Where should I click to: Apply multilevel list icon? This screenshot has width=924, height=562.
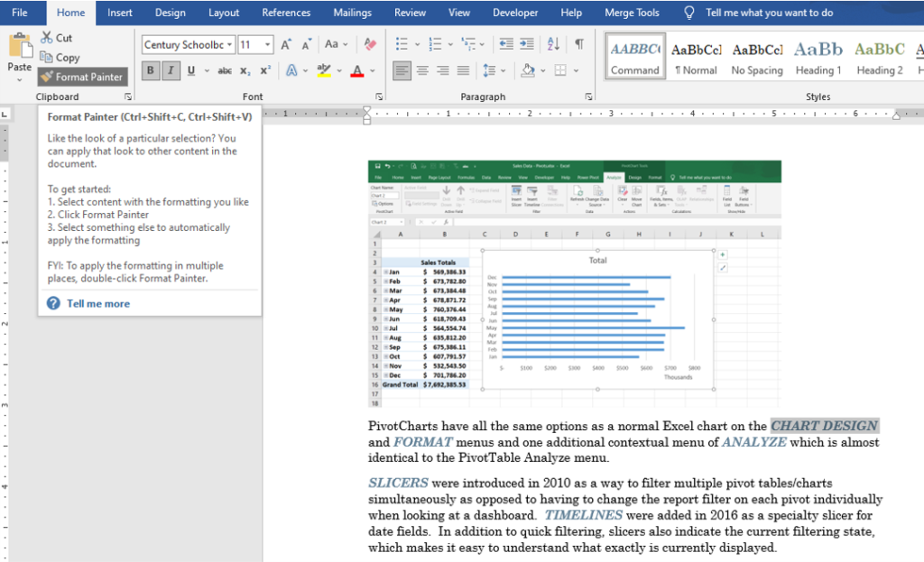[x=468, y=44]
